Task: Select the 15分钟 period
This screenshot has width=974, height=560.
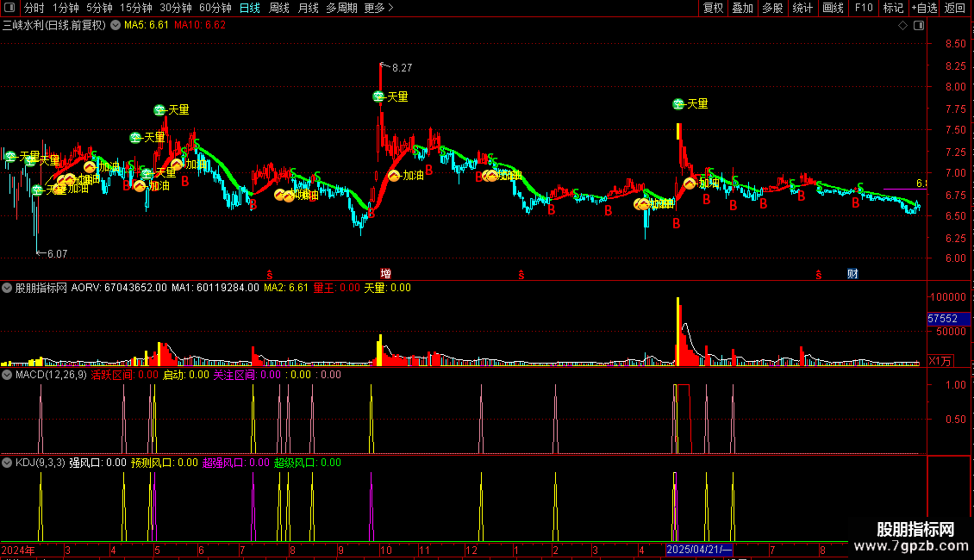Action: pos(136,8)
